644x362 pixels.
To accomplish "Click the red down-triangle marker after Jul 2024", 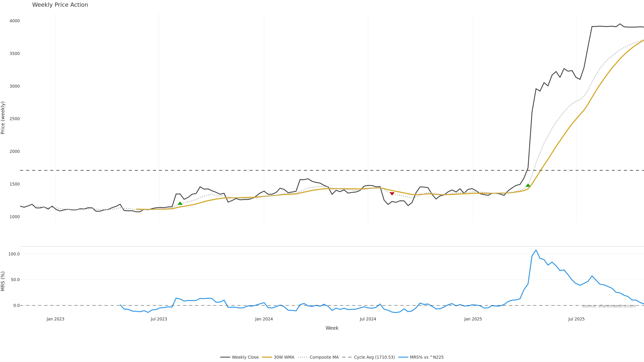I will [392, 194].
